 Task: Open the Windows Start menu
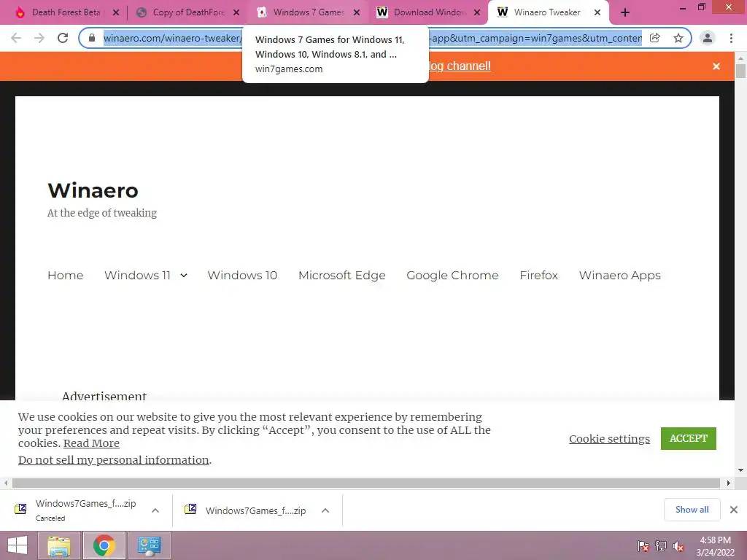pyautogui.click(x=18, y=545)
